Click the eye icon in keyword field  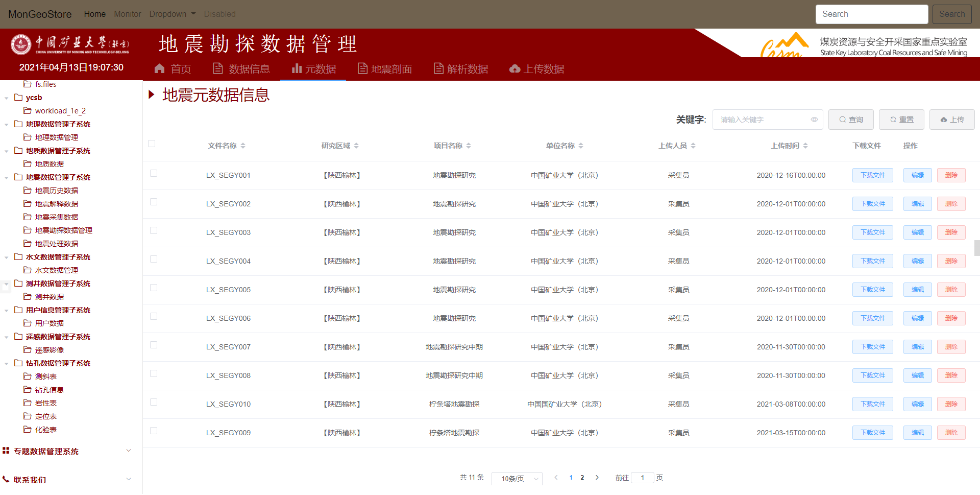coord(814,120)
